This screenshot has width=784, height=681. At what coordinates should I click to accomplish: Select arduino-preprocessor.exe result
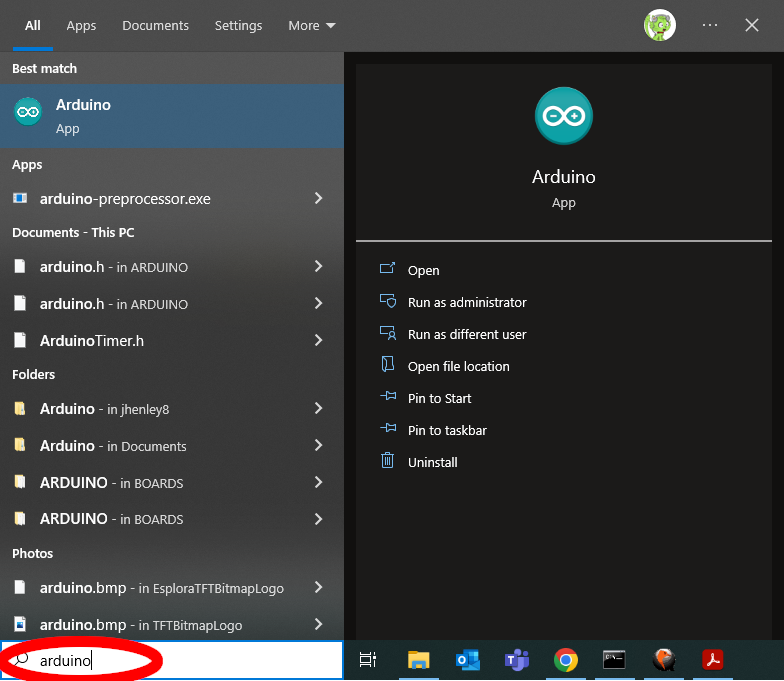tap(172, 198)
